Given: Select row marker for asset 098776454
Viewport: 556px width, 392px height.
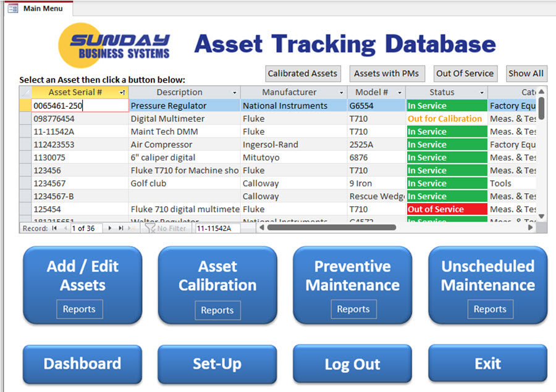Looking at the screenshot, I should [25, 119].
